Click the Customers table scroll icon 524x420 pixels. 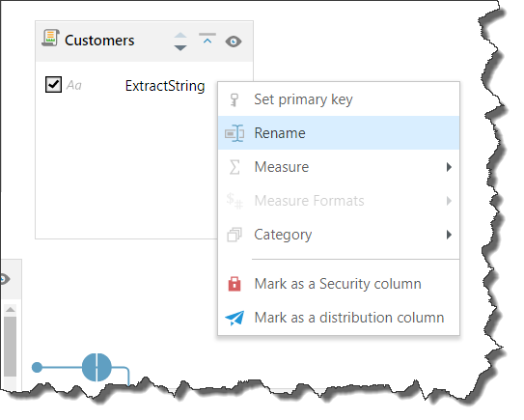[x=50, y=38]
